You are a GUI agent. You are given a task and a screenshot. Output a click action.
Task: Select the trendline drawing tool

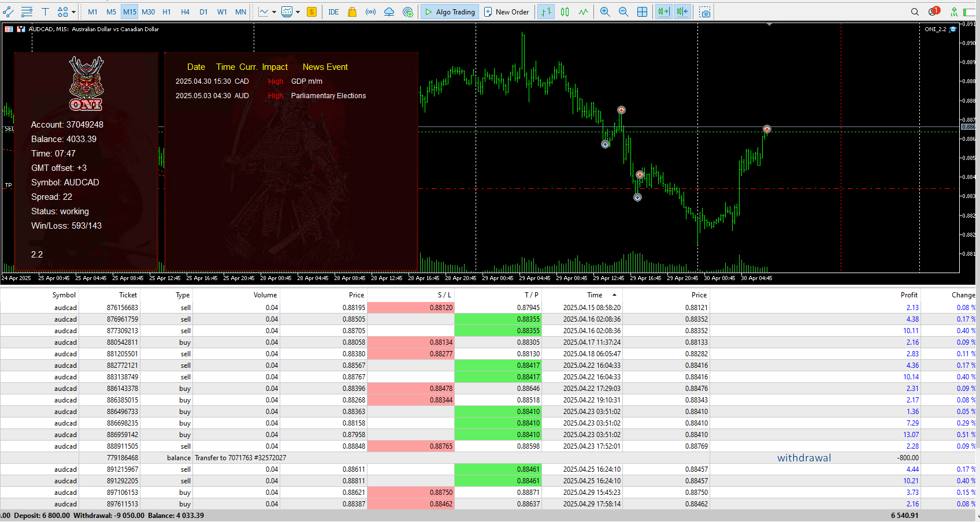coord(8,12)
